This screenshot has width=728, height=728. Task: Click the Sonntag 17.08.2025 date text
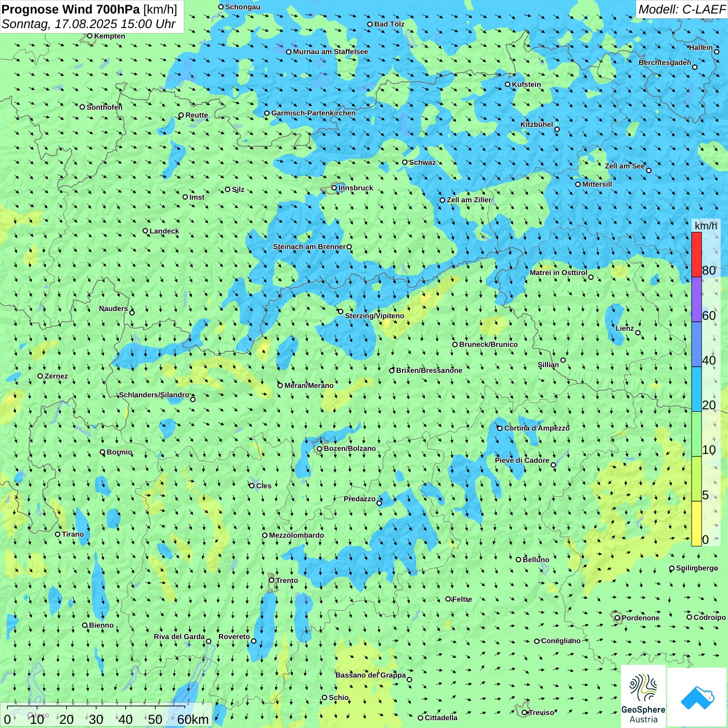pyautogui.click(x=88, y=24)
